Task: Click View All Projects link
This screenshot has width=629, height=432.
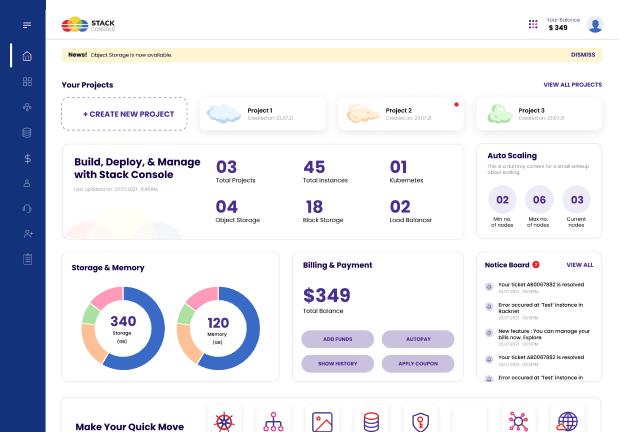Action: 572,85
